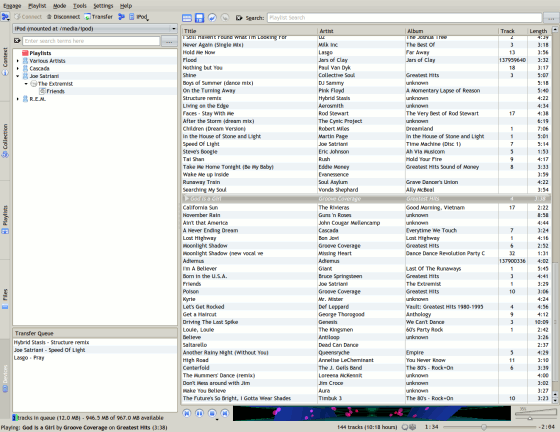
Task: Expand the R.E.M. tree node
Action: (18, 99)
